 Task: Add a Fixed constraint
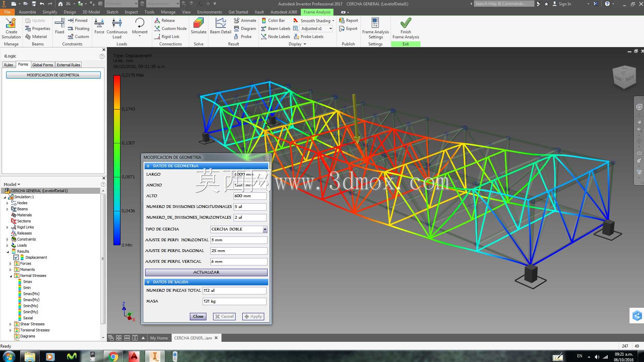[59, 26]
